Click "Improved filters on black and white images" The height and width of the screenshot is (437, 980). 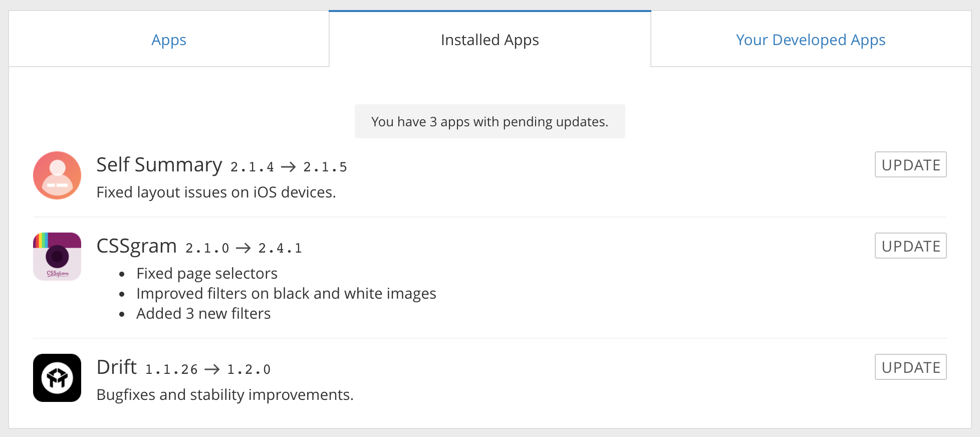pyautogui.click(x=286, y=293)
